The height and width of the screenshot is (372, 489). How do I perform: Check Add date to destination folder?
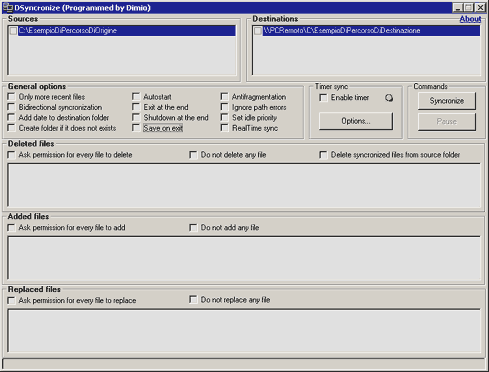coord(12,118)
